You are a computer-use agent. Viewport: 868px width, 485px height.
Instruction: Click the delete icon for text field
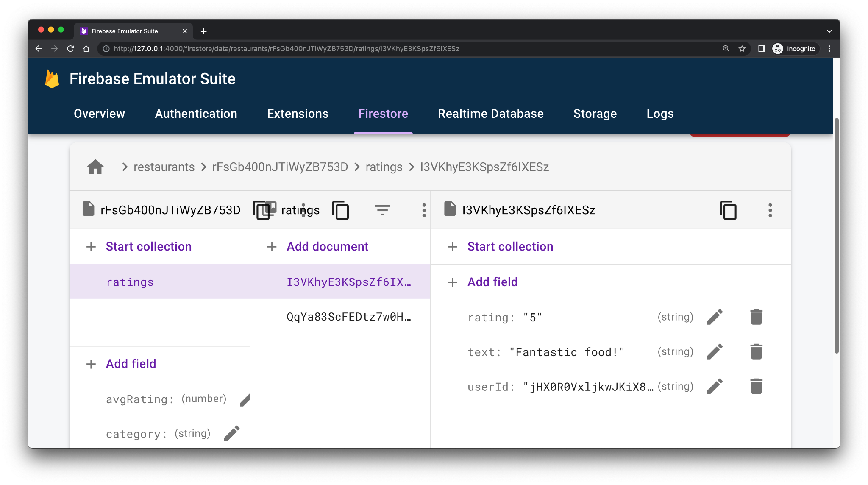(x=755, y=351)
